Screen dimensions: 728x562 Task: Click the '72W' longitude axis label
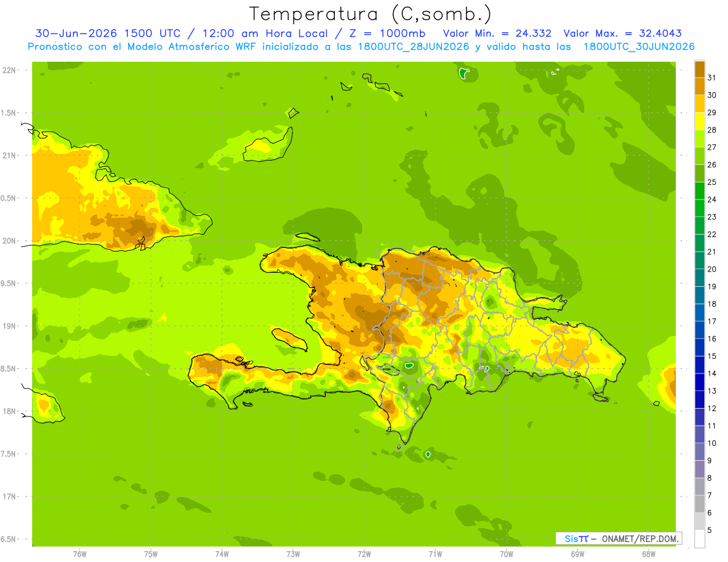tap(364, 554)
